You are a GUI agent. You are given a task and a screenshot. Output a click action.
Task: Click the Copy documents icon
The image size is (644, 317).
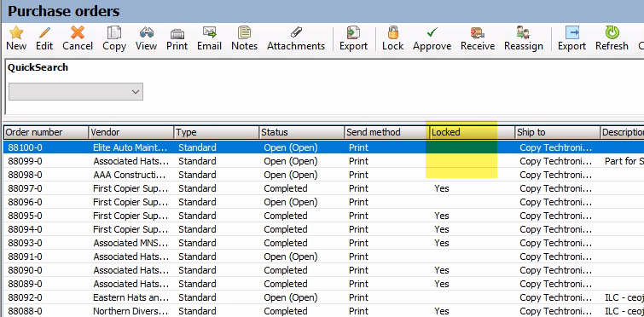tap(114, 32)
